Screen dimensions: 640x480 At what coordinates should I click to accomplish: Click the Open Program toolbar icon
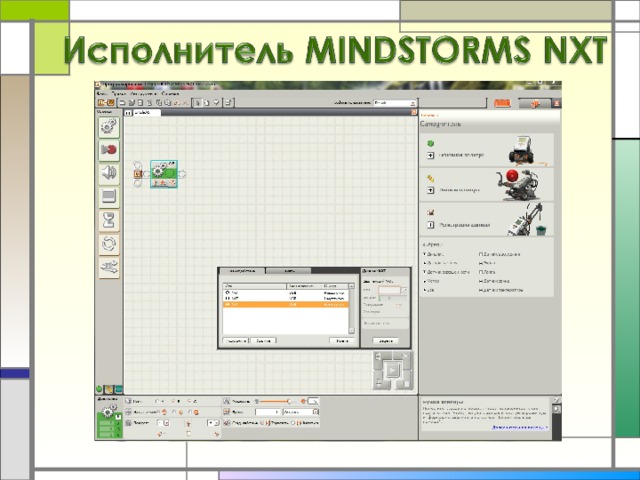coord(131,103)
